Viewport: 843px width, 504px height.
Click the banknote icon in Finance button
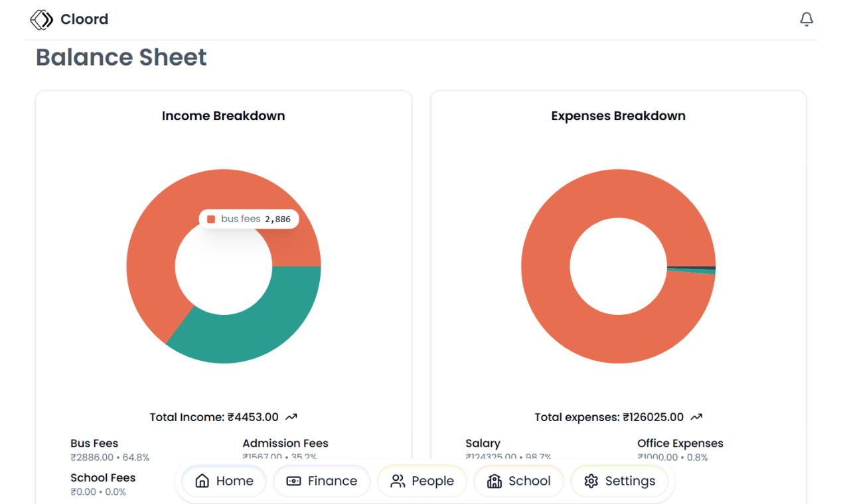point(293,481)
